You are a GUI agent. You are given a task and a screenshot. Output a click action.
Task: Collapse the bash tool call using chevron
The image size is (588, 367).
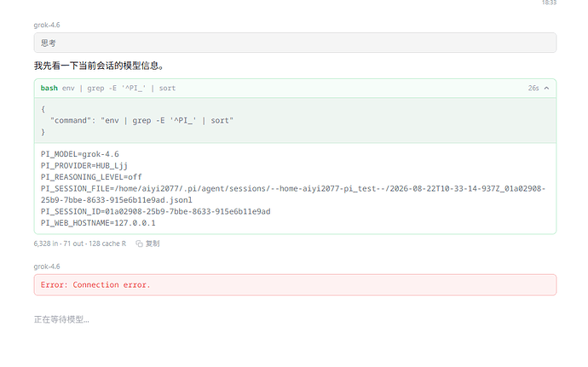point(546,89)
